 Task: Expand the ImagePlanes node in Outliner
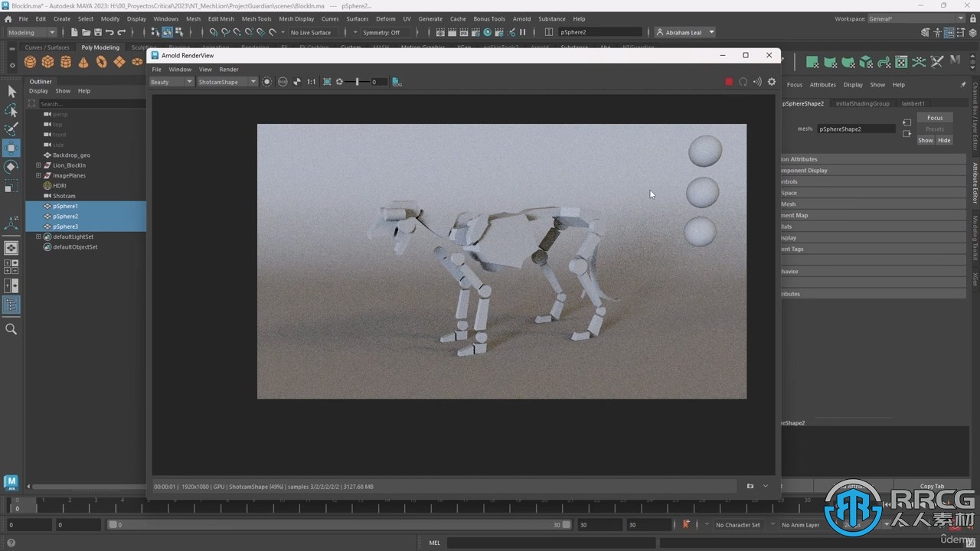(x=38, y=175)
